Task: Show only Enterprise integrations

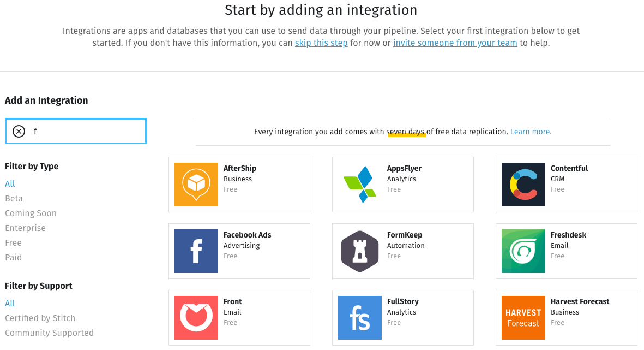Action: [25, 228]
